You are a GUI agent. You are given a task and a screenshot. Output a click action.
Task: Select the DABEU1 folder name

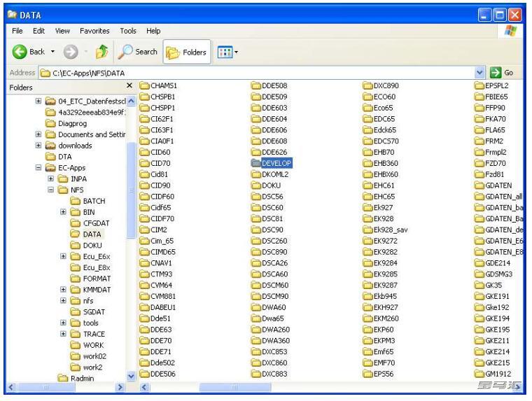(163, 307)
